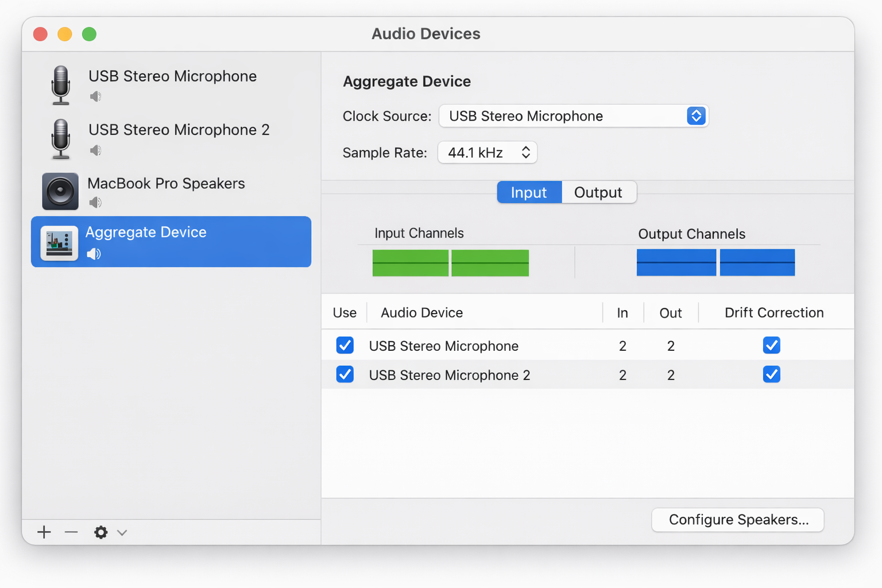Viewport: 882px width, 588px height.
Task: Click sound icon under USB Stereo Microphone
Action: tap(95, 96)
